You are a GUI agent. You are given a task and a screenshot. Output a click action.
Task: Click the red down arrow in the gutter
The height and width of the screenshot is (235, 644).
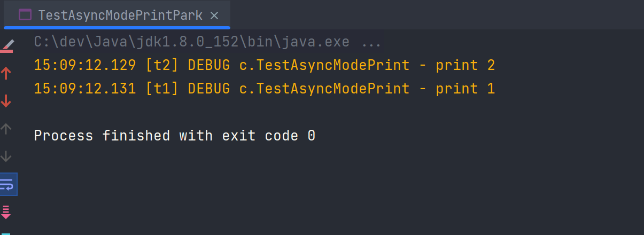click(6, 101)
